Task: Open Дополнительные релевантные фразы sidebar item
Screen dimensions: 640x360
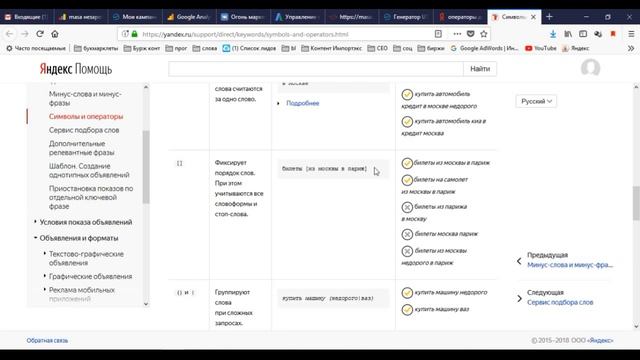Action: [x=82, y=148]
